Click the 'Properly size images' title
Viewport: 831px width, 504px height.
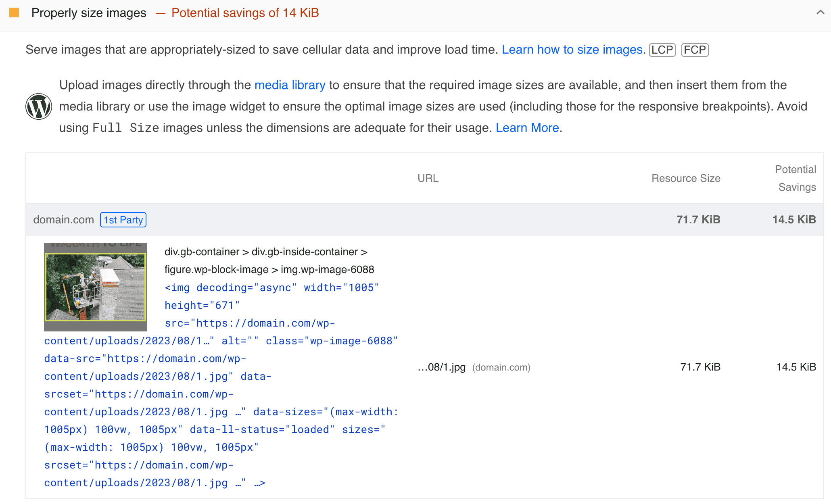point(89,13)
